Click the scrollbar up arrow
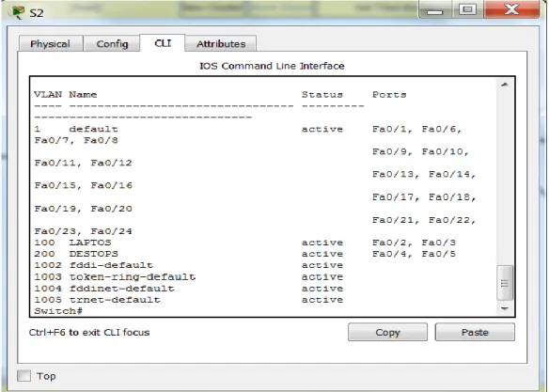The width and height of the screenshot is (549, 392). pos(505,85)
